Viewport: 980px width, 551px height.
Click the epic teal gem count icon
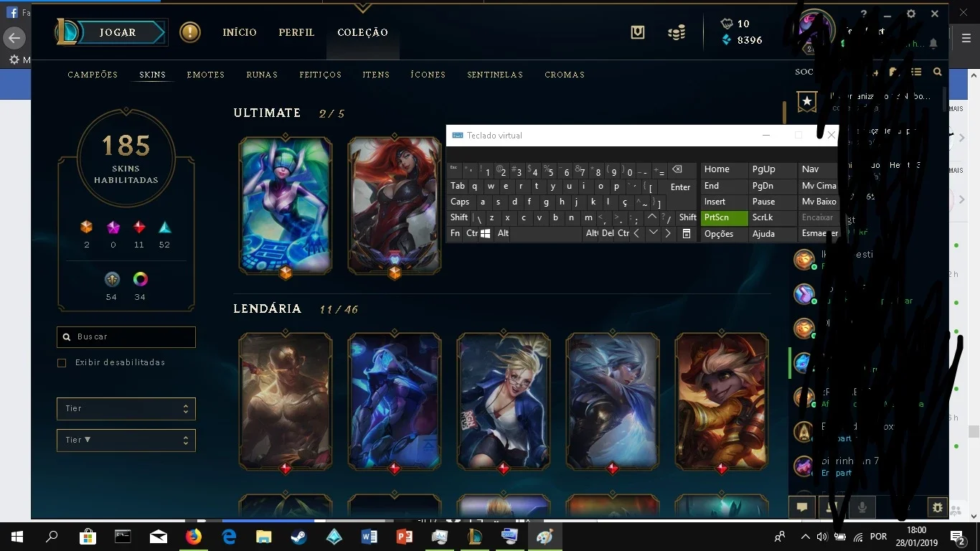click(165, 227)
